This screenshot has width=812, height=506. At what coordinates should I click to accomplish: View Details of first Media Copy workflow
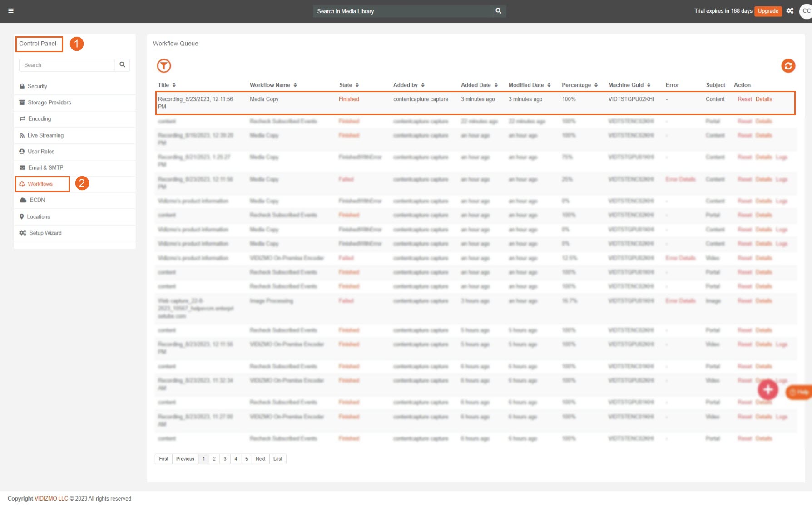(764, 99)
